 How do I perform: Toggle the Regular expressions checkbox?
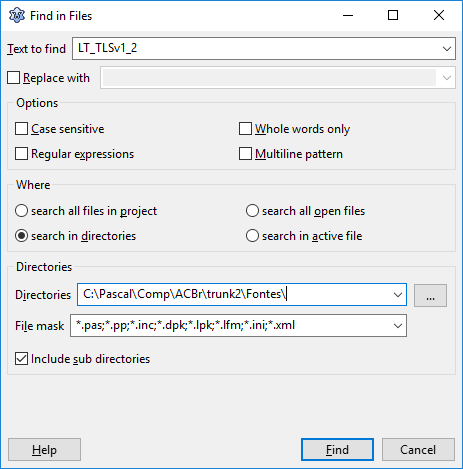click(x=21, y=154)
